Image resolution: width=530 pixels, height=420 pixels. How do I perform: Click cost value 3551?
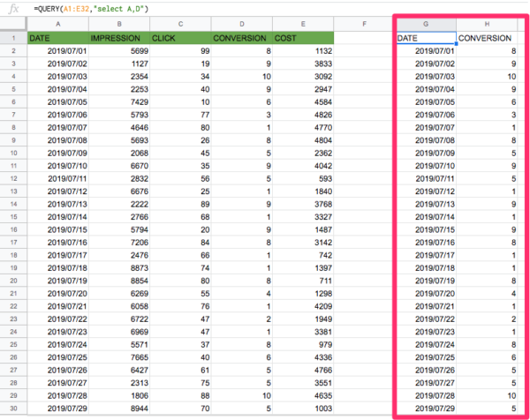pyautogui.click(x=303, y=383)
